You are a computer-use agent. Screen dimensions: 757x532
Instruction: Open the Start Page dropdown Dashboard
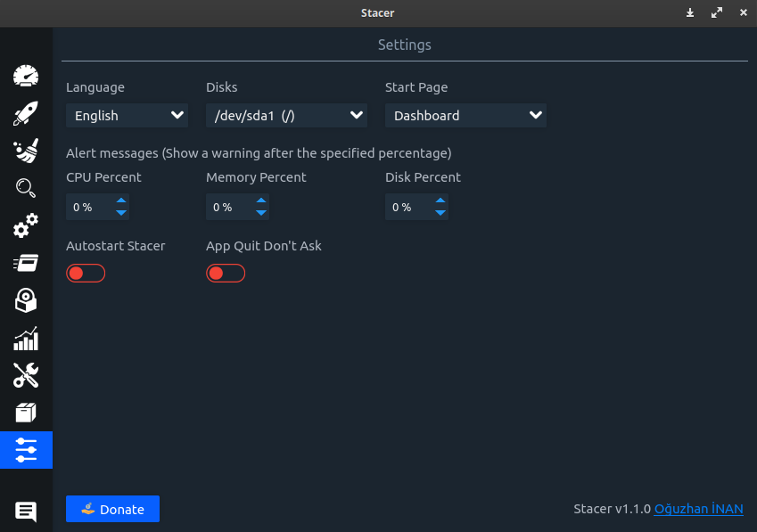[x=466, y=115]
